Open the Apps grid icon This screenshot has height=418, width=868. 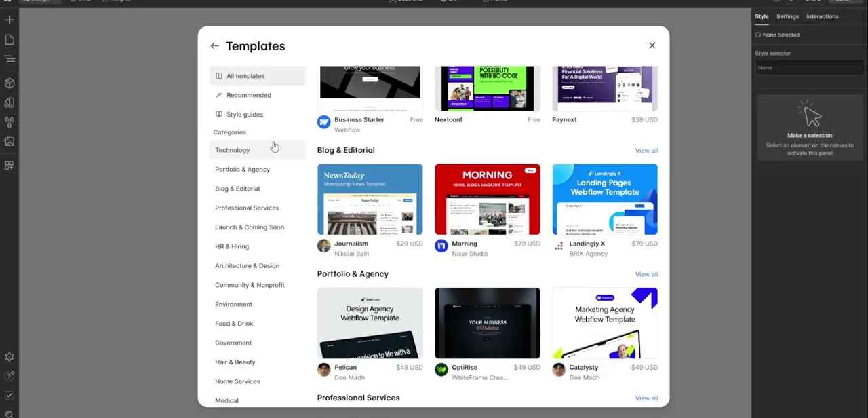click(x=9, y=165)
